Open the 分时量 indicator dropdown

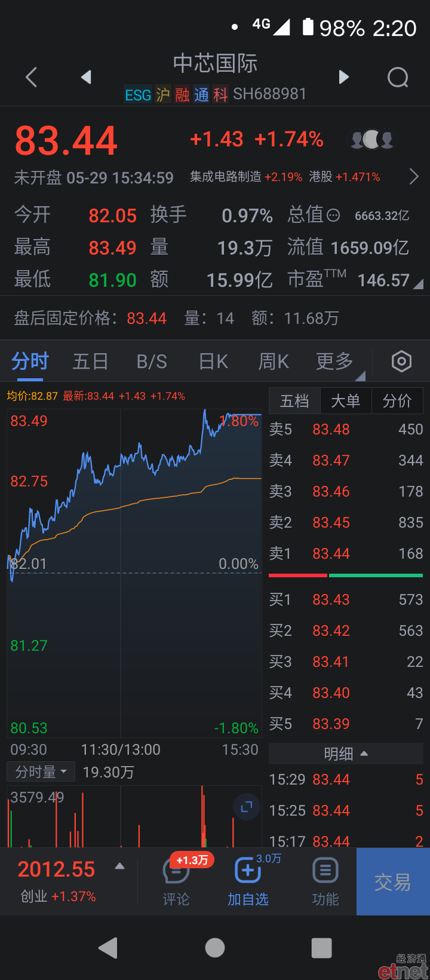41,771
